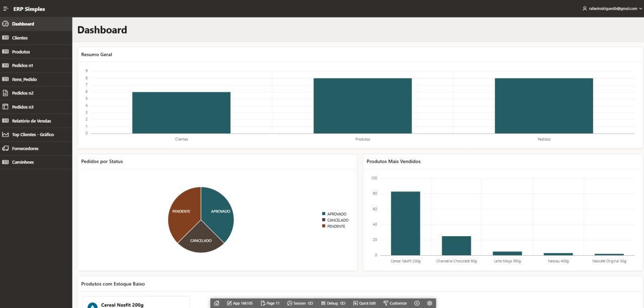Open the Pedidos n2 form page
This screenshot has height=308, width=644.
click(x=36, y=93)
